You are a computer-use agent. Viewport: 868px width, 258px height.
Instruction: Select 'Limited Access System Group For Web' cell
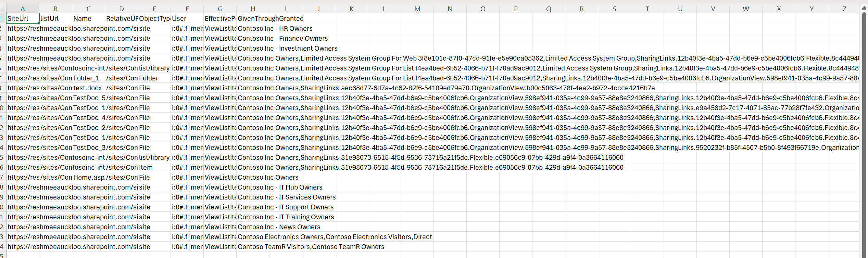click(x=253, y=58)
